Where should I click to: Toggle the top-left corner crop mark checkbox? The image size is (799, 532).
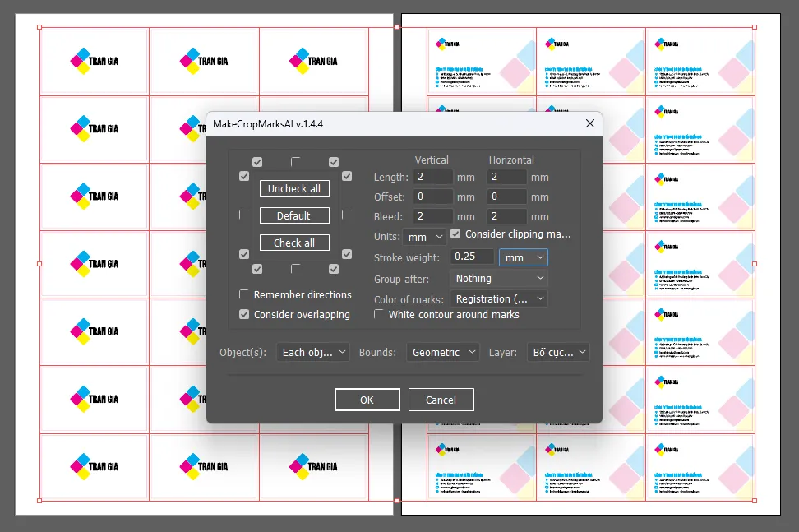(257, 162)
